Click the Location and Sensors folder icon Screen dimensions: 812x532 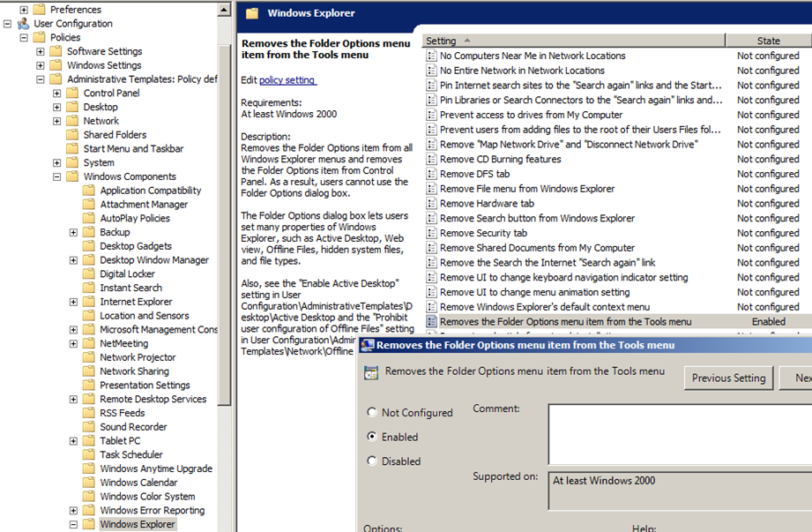[89, 316]
